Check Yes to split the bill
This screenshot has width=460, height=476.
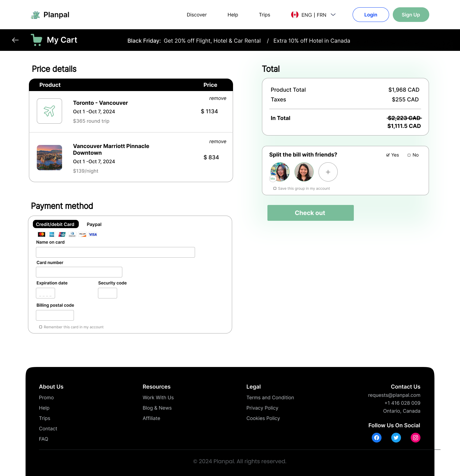click(388, 155)
